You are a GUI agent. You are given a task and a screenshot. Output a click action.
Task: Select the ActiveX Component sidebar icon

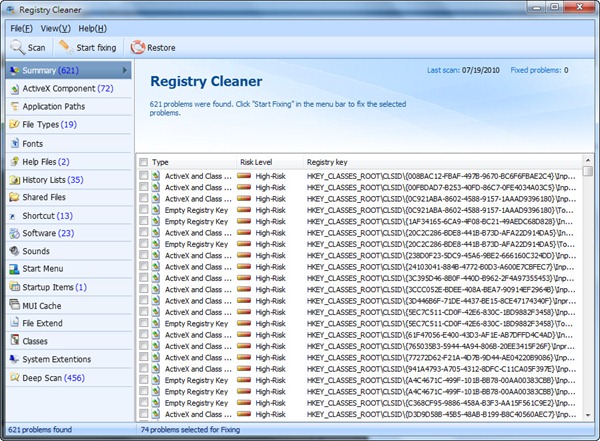(x=13, y=88)
